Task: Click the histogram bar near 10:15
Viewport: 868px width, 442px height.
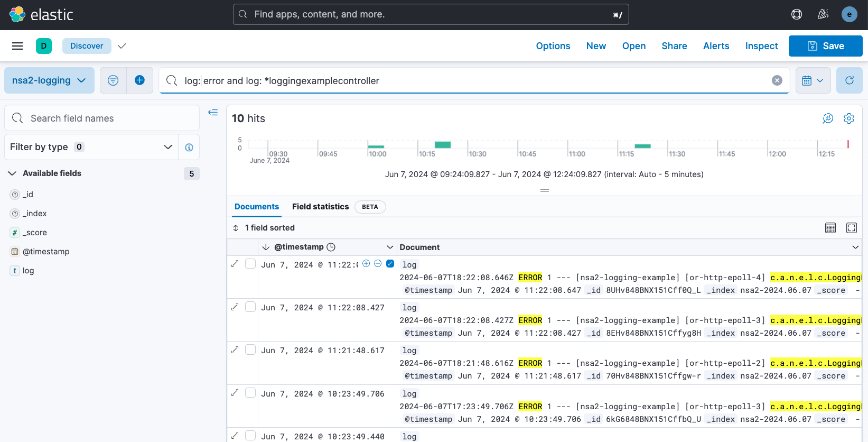Action: click(x=443, y=145)
